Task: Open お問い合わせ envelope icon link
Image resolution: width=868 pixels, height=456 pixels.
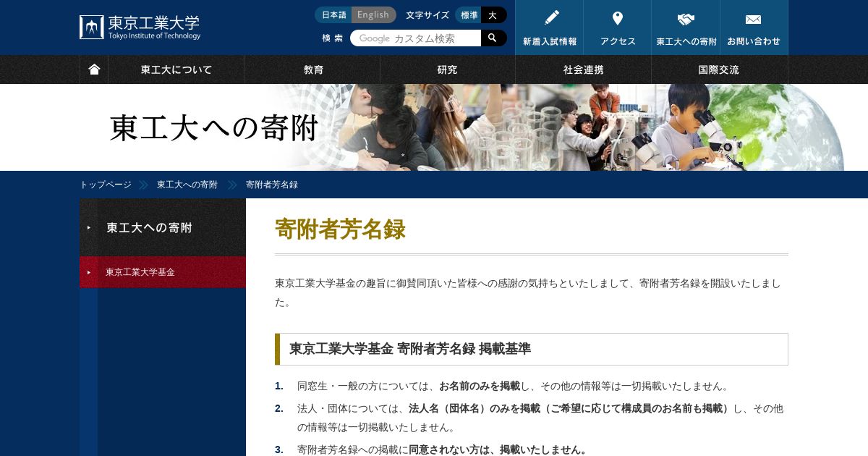Action: (754, 28)
